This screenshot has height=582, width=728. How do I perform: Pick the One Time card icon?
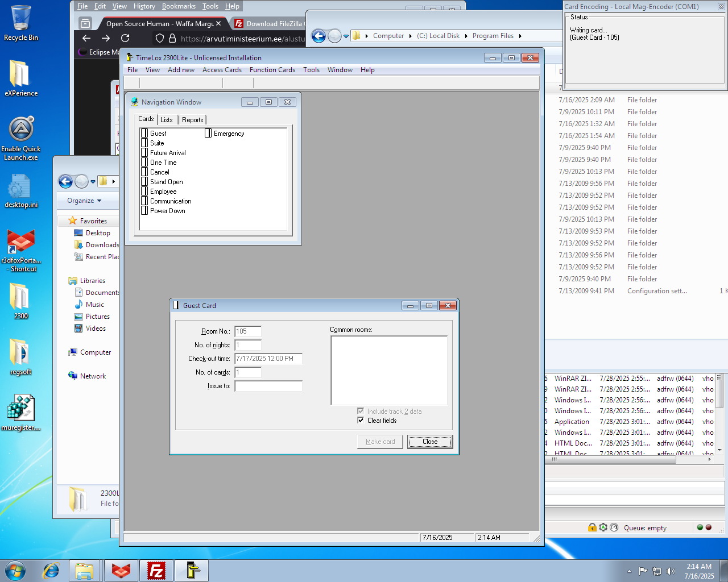coord(144,163)
